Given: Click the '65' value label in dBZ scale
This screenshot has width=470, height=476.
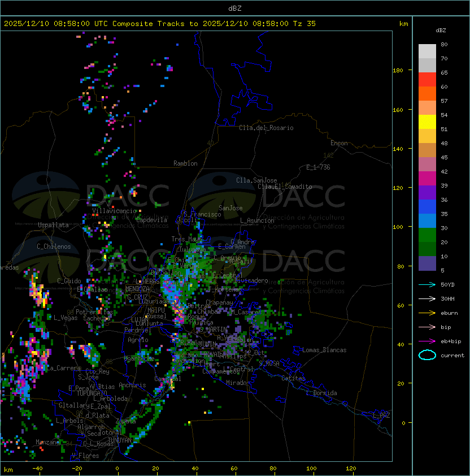Looking at the screenshot, I should 444,72.
